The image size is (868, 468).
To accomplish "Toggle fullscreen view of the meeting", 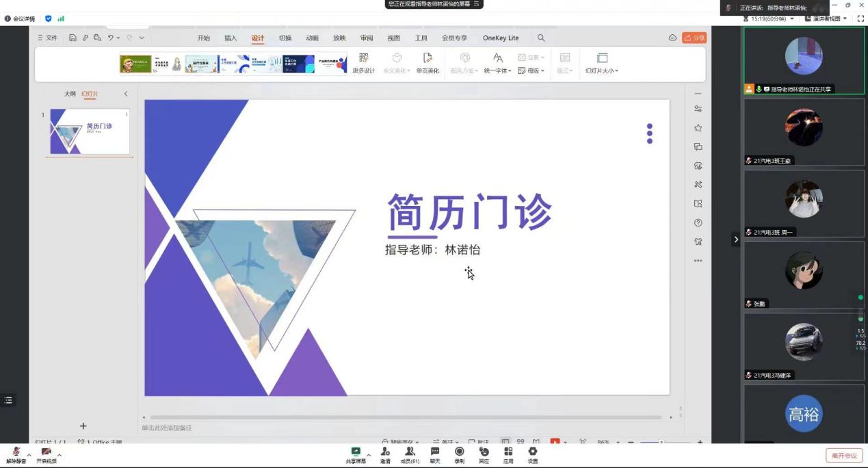I will coord(860,19).
